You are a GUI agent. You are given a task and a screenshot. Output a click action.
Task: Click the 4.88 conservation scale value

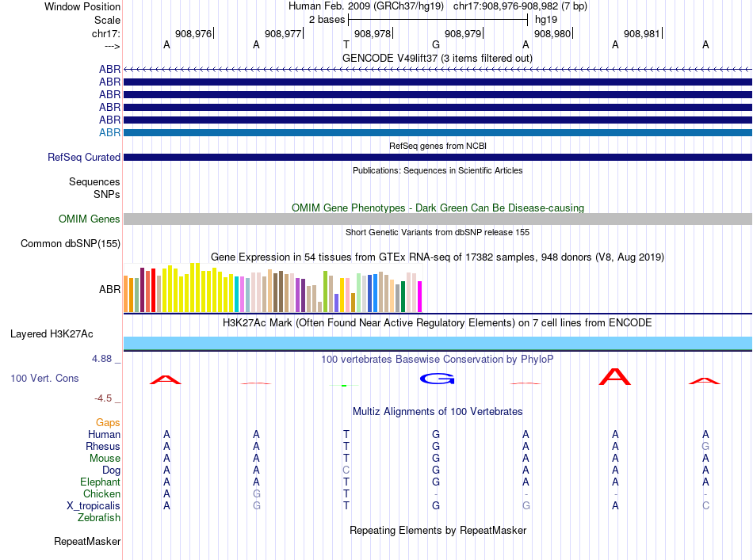(x=101, y=359)
